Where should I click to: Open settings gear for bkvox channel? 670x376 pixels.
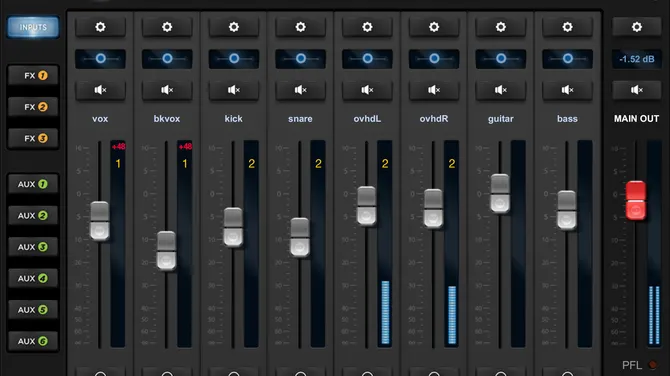167,27
